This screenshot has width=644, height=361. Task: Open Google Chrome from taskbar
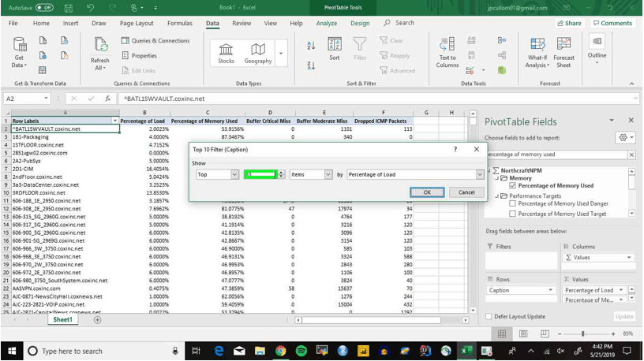[280, 351]
